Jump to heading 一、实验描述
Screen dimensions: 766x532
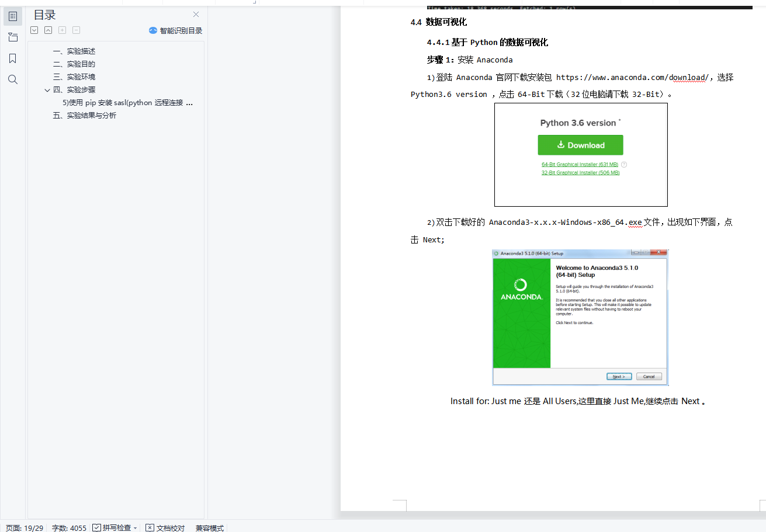(74, 51)
